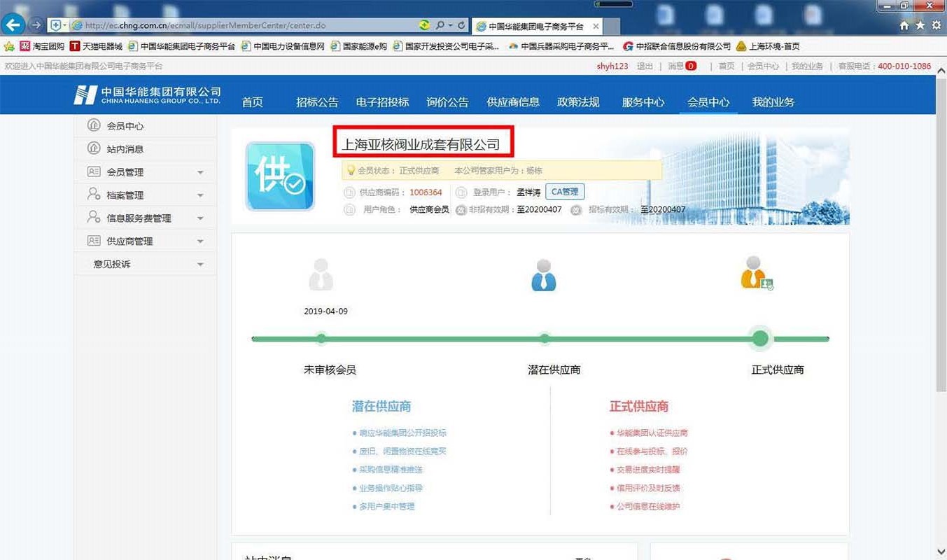Click the lightbulb icon beside 会员状态
Image resolution: width=947 pixels, height=560 pixels.
pyautogui.click(x=351, y=170)
